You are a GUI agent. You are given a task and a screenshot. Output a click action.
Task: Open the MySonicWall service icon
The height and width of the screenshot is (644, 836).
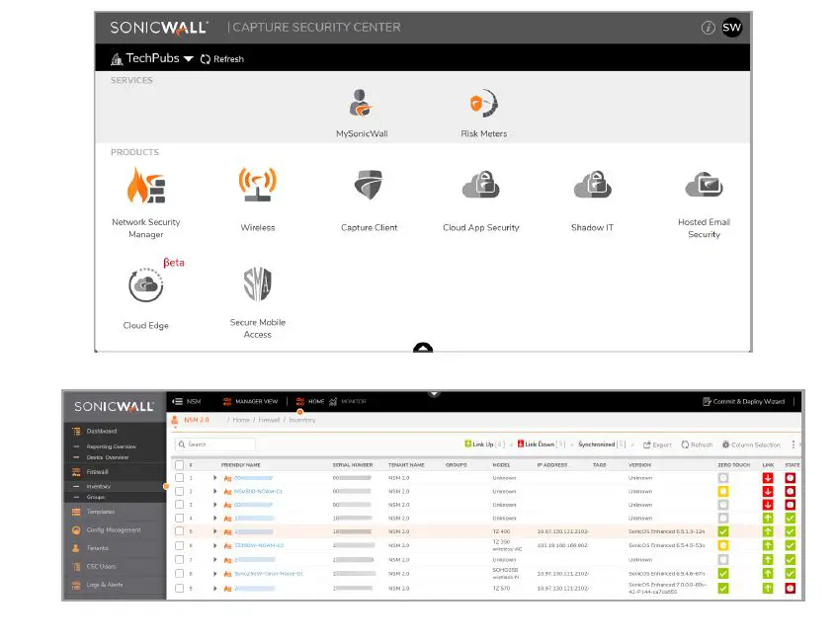click(361, 104)
